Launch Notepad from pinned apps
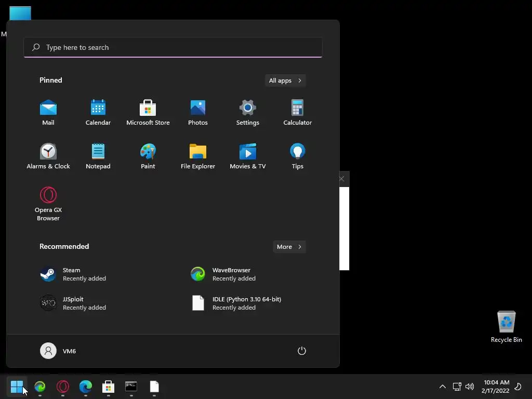Screen dimensions: 532x399 click(x=98, y=156)
